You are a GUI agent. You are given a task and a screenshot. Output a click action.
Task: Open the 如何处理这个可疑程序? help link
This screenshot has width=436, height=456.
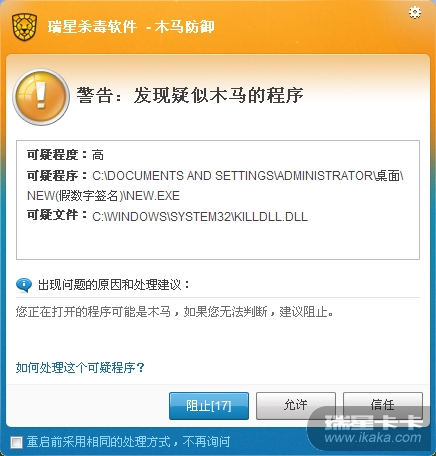click(x=80, y=368)
